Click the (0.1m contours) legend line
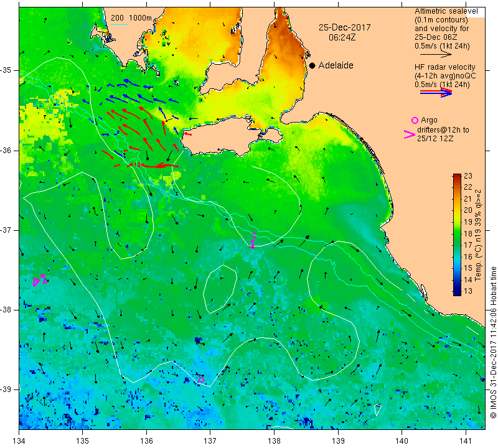Viewport: 498px width, 448px height. [441, 20]
